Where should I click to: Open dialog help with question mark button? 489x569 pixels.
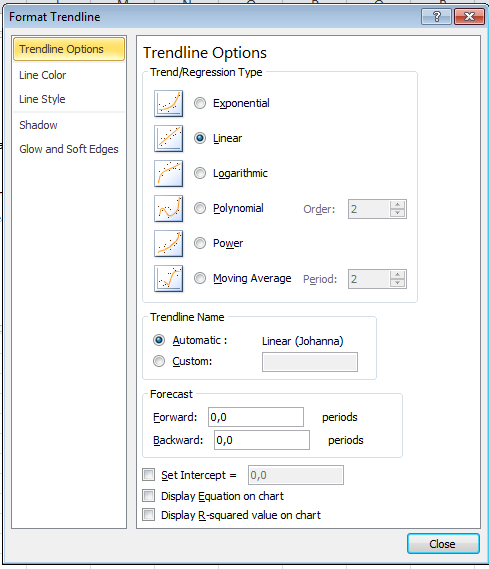coord(436,17)
